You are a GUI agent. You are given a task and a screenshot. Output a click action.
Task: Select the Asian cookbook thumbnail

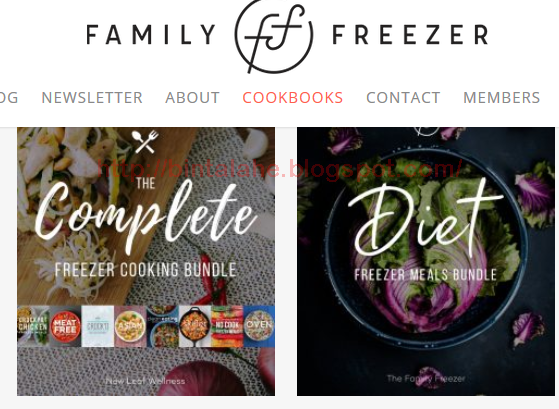coord(130,326)
